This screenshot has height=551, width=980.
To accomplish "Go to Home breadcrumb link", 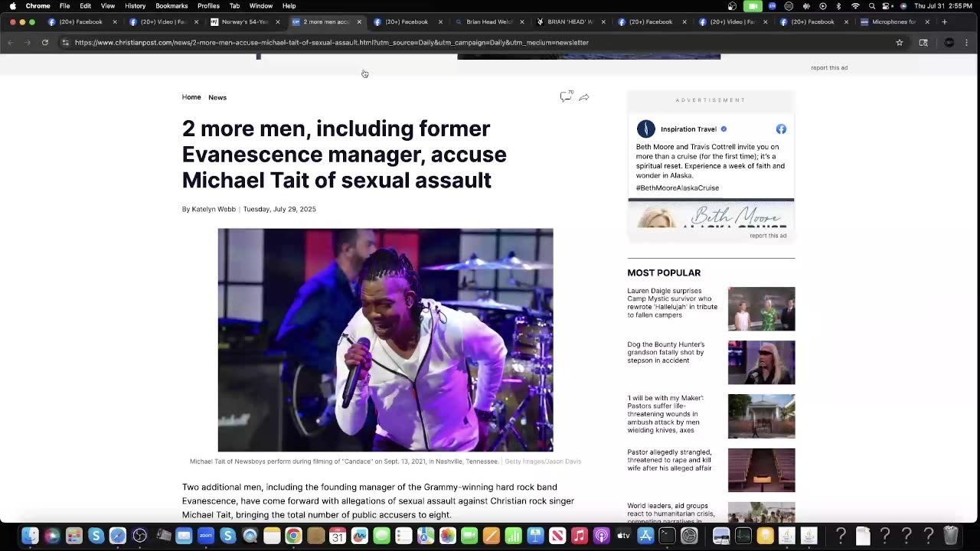I will pyautogui.click(x=191, y=97).
